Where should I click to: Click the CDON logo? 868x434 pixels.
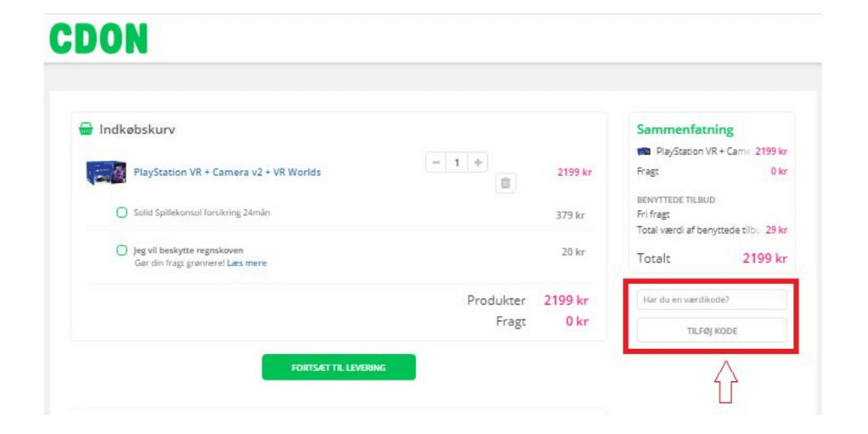click(x=98, y=38)
